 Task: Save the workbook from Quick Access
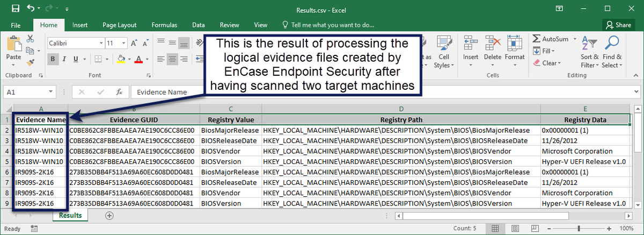(x=15, y=9)
